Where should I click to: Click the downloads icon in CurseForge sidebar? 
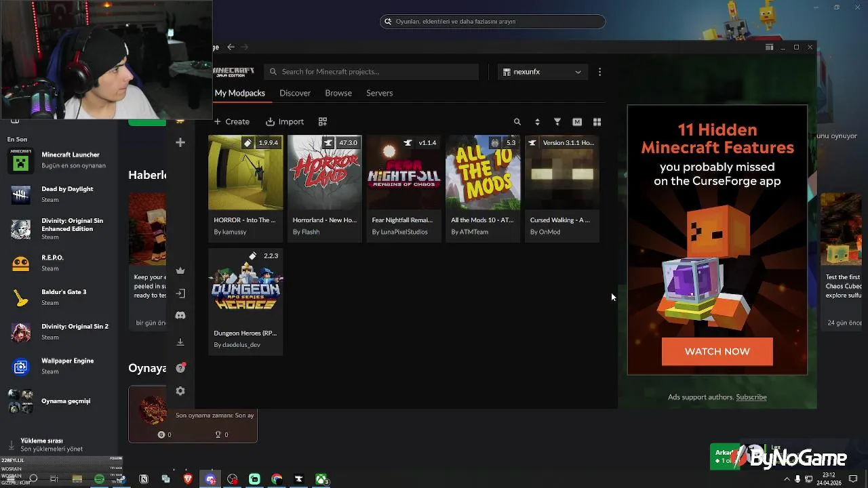pyautogui.click(x=180, y=342)
